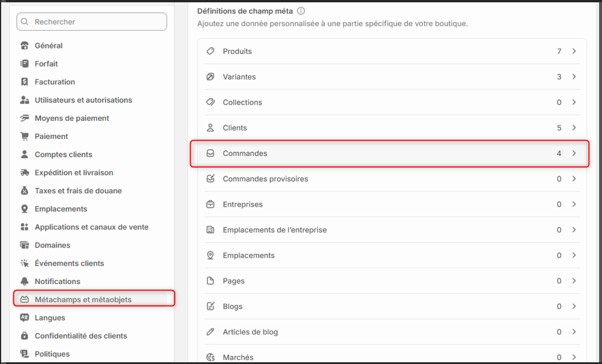Click the Confidentialité des clients lock icon
The height and width of the screenshot is (364, 602).
pos(24,336)
